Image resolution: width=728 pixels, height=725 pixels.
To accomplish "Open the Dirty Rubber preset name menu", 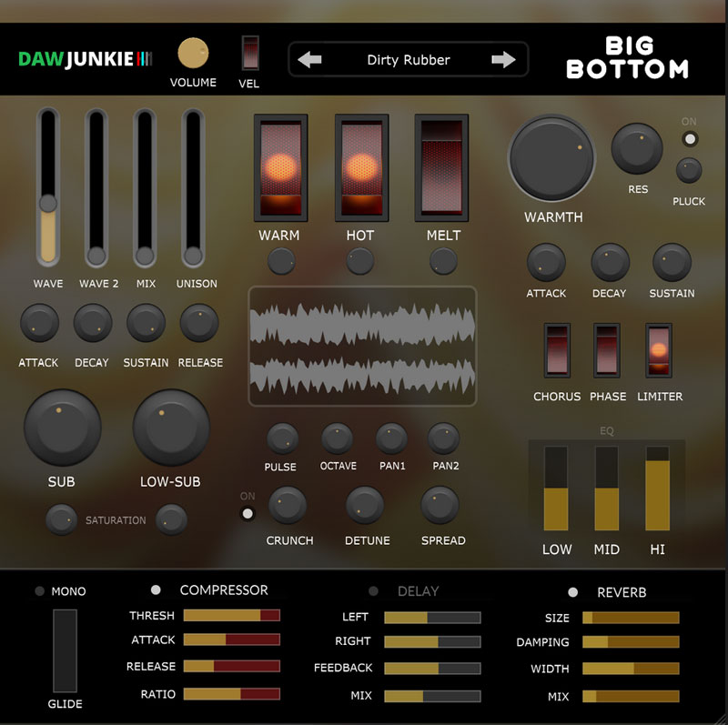I will click(408, 60).
